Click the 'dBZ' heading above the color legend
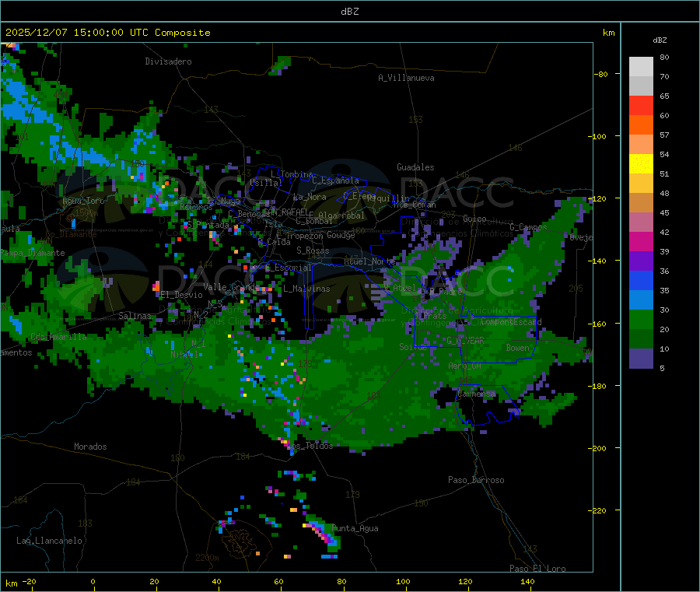 tap(660, 40)
